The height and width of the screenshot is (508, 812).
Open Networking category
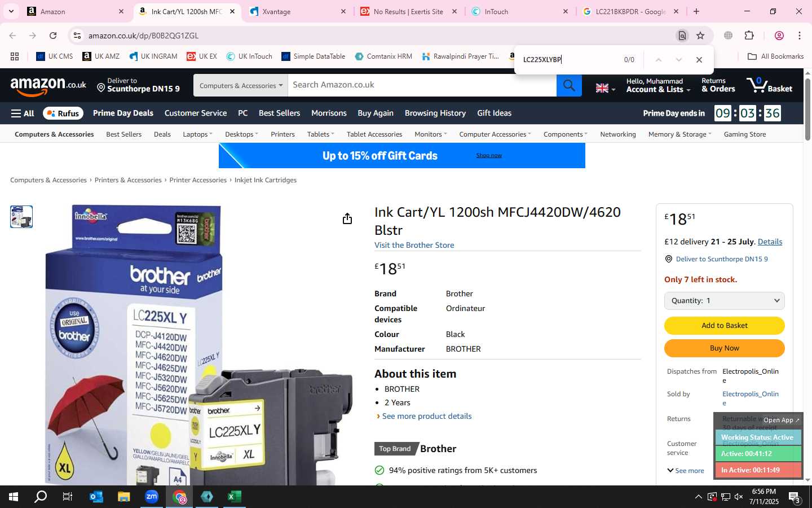point(618,134)
